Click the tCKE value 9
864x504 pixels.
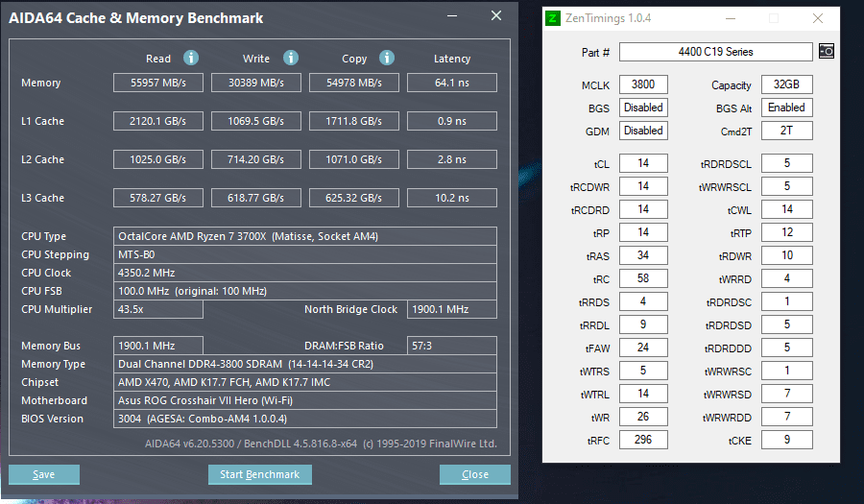787,440
